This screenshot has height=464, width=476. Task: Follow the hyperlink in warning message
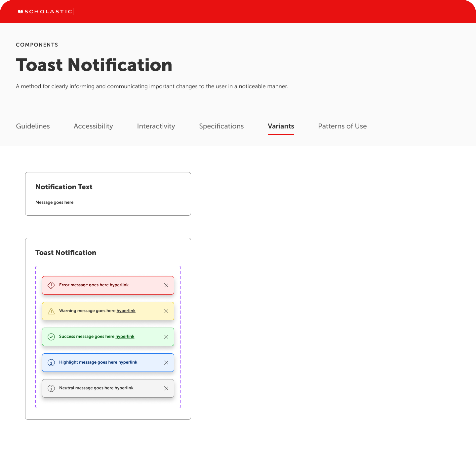tap(126, 311)
